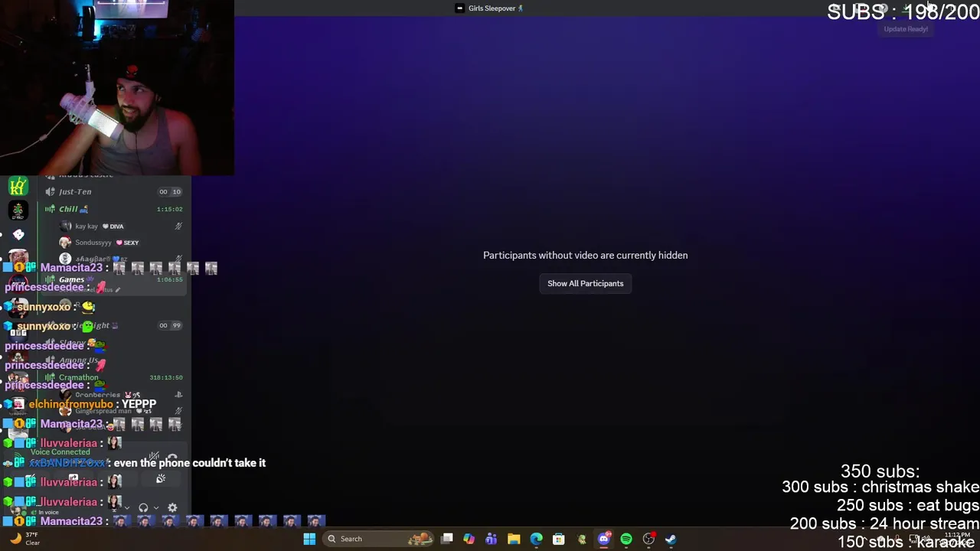The height and width of the screenshot is (551, 980).
Task: Open Steam from the taskbar
Action: pos(671,539)
